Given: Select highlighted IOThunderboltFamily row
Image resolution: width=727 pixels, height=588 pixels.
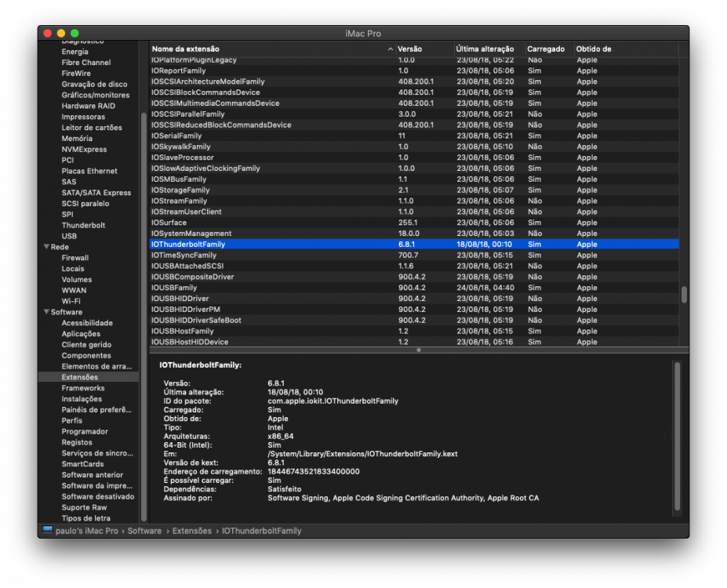Looking at the screenshot, I should (414, 244).
